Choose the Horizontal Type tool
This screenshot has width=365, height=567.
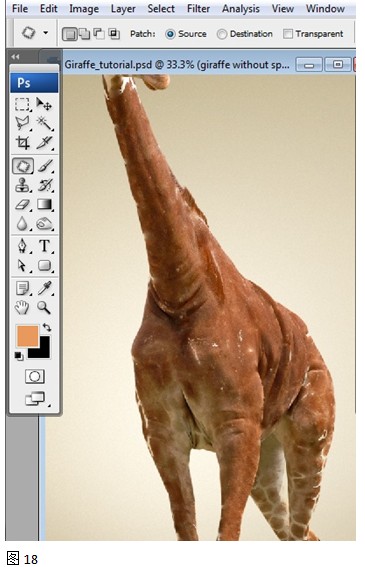click(x=44, y=246)
